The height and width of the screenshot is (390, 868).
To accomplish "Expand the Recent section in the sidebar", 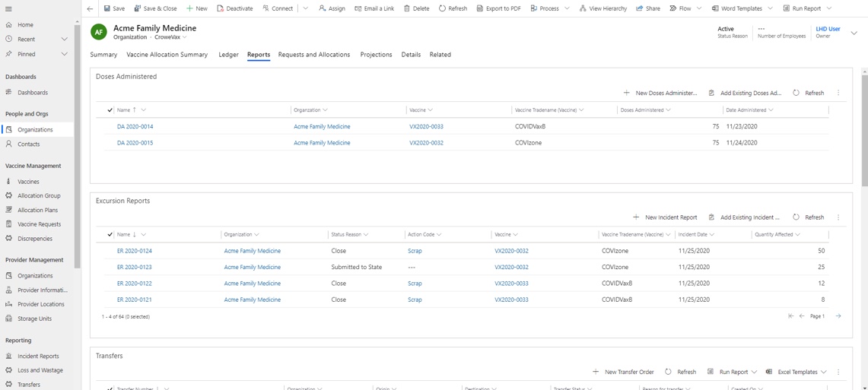I will click(x=64, y=39).
